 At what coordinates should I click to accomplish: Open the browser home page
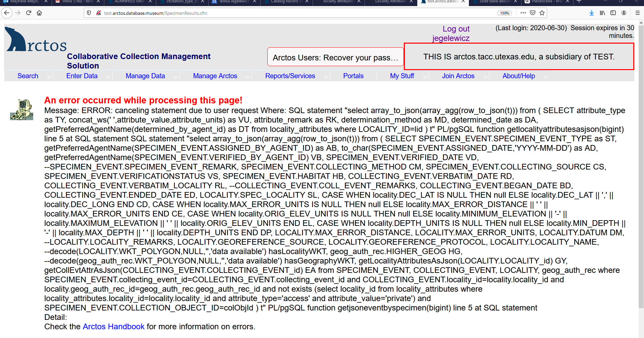click(39, 13)
